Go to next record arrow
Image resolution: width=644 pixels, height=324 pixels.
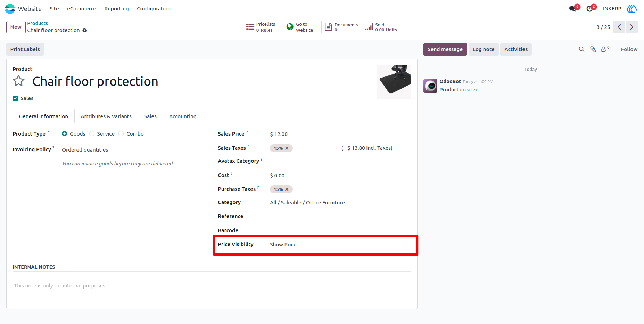632,27
